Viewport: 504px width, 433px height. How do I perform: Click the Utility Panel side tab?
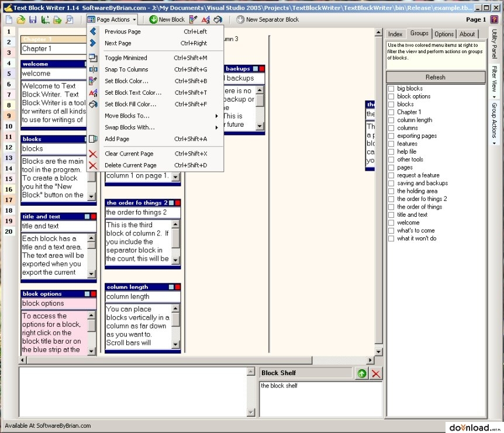tap(495, 44)
